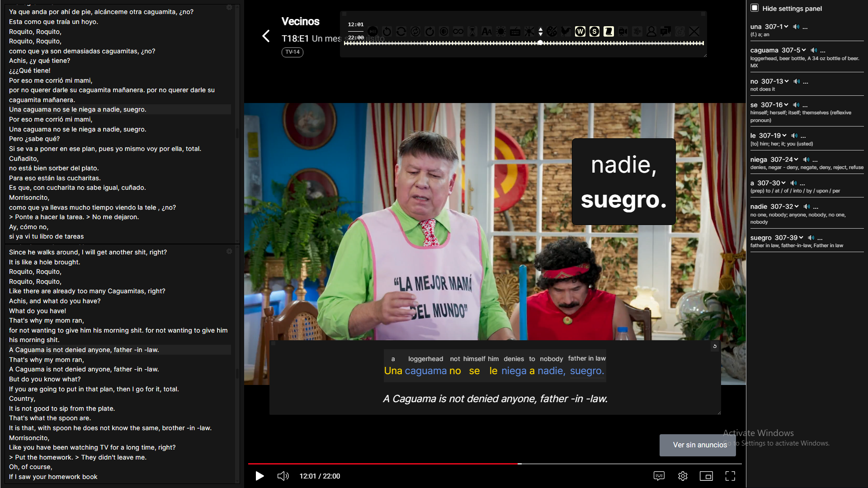Viewport: 868px width, 488px height.
Task: Click the clockwise forward arrow icon
Action: (429, 31)
